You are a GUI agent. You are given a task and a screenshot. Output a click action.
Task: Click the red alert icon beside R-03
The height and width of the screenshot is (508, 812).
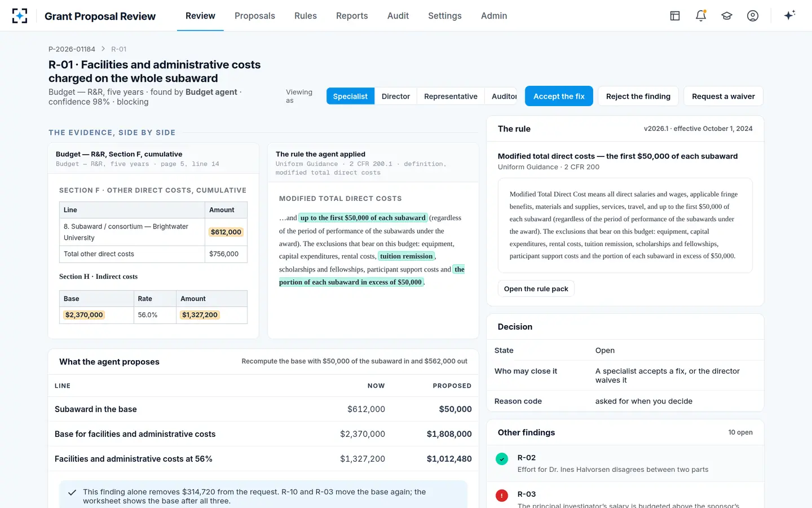[502, 495]
